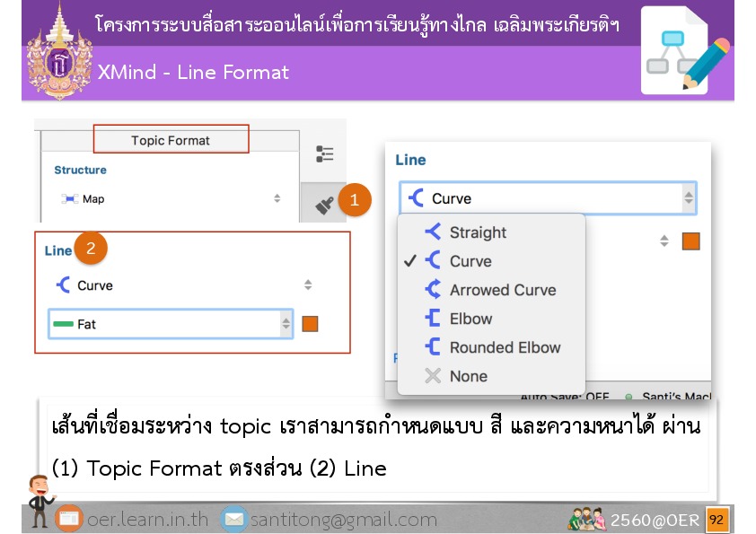
Task: Click the oer.learn.in.th website icon
Action: click(x=68, y=519)
